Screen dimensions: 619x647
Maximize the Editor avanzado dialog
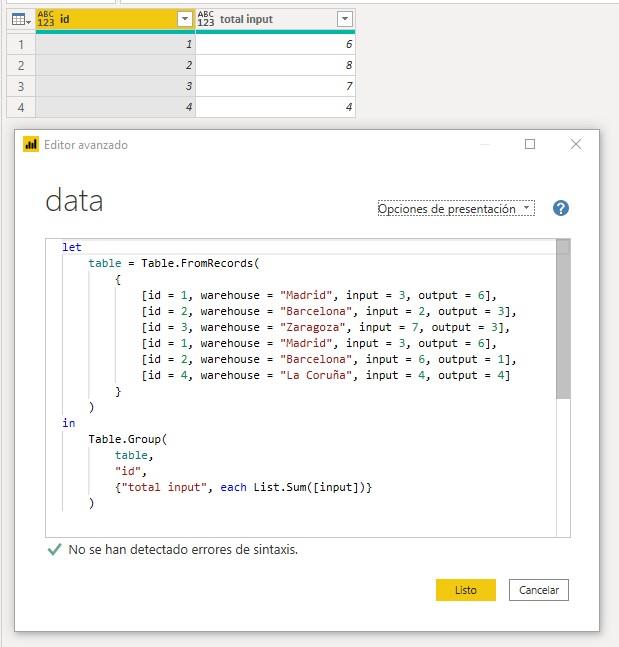pyautogui.click(x=530, y=144)
